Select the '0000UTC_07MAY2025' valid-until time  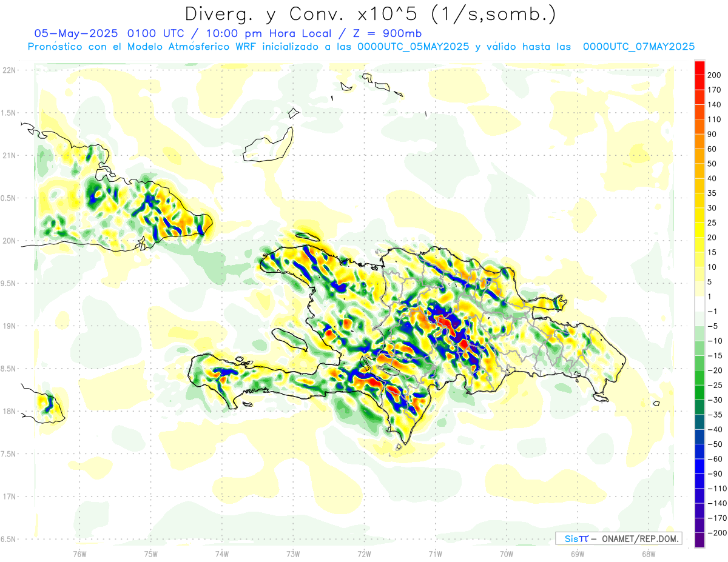coord(639,47)
